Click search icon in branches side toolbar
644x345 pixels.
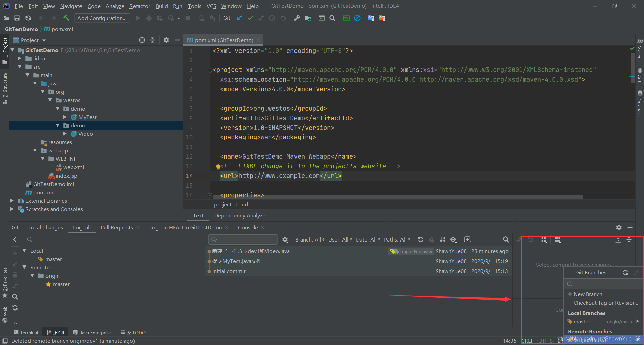[x=15, y=296]
